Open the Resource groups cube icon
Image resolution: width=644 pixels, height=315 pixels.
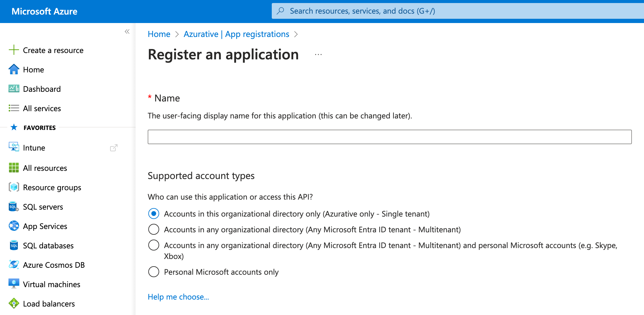click(x=14, y=187)
